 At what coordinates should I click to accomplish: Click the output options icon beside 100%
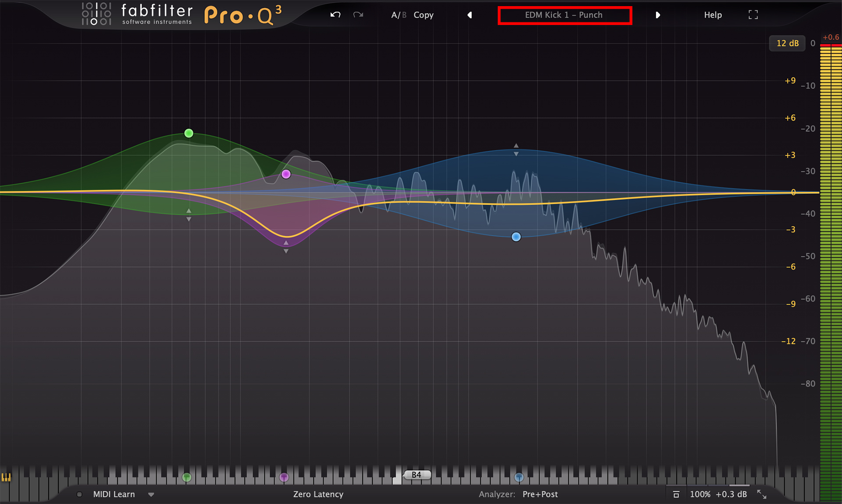coord(676,494)
